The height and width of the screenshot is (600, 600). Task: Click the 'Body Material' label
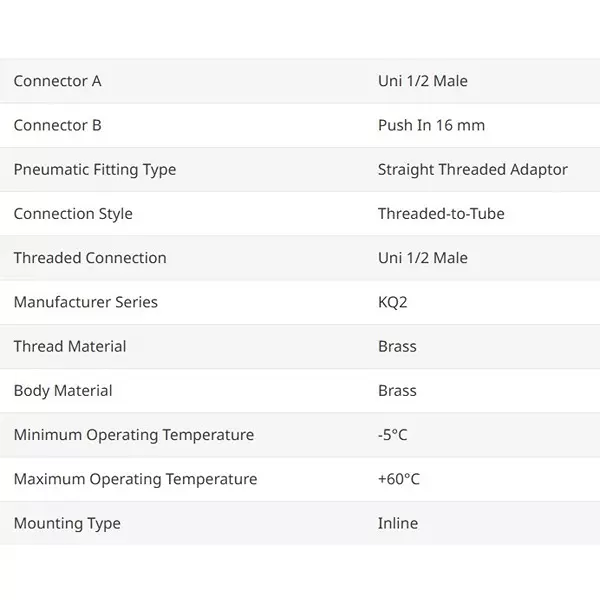pos(63,390)
